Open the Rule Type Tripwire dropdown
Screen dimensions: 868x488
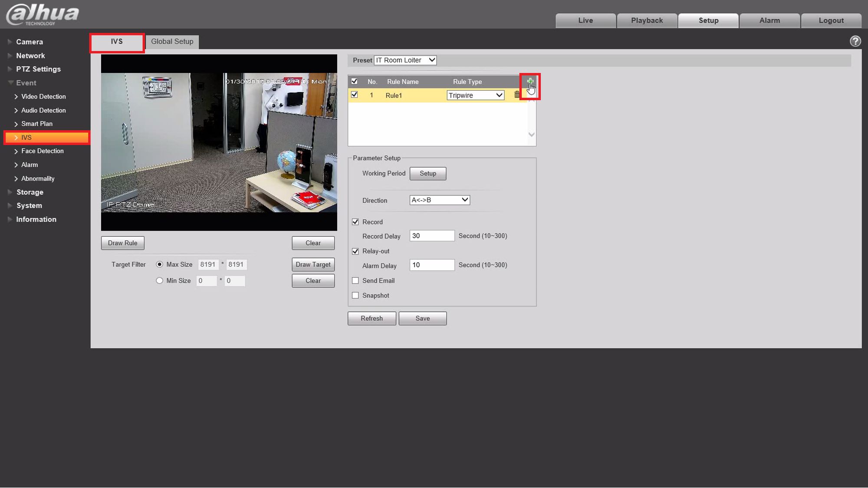[x=475, y=95]
